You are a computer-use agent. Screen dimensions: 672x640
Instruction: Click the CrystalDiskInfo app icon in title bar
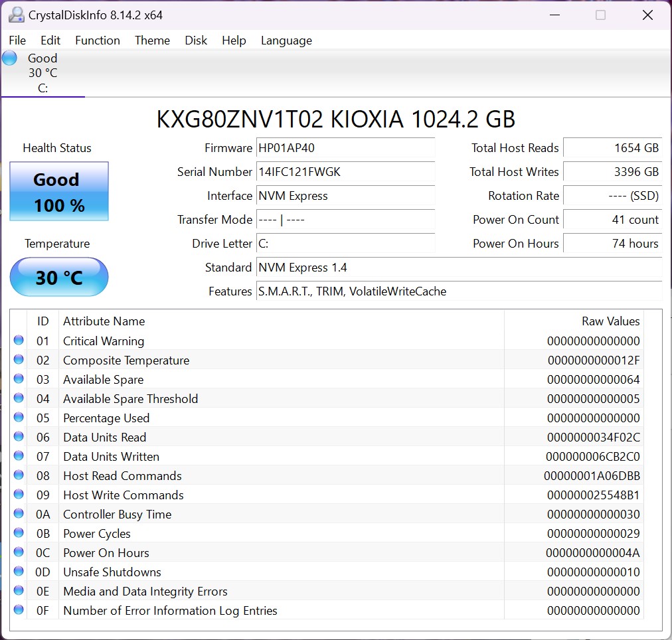[17, 15]
